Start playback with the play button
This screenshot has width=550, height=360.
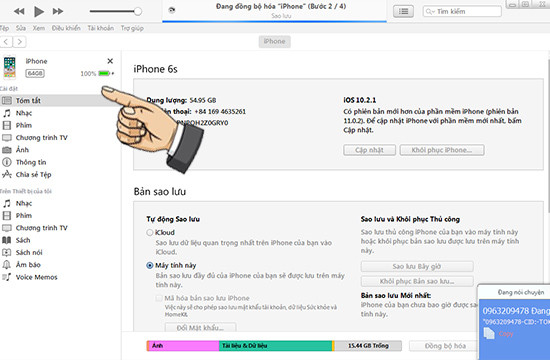[x=39, y=12]
